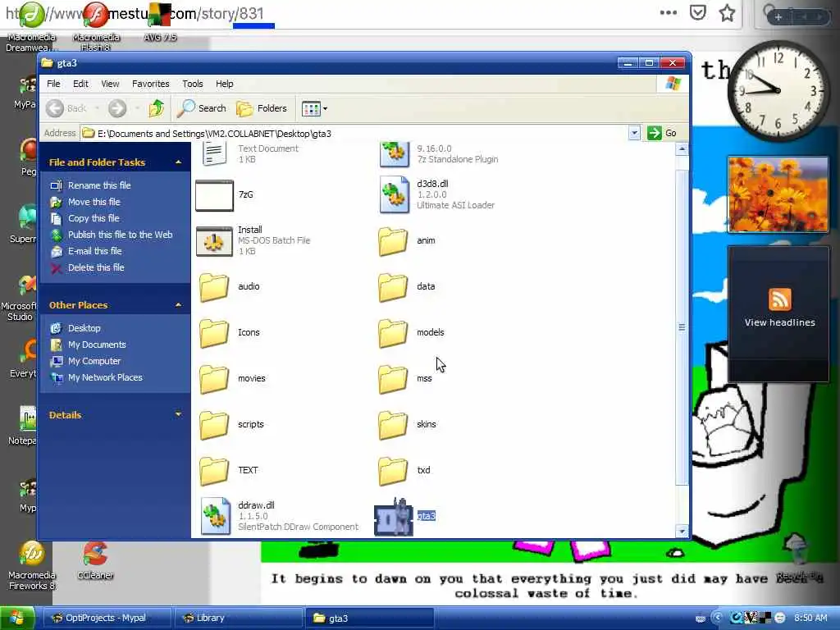The image size is (840, 630).
Task: Click the Macromedia Flash 8 desktop icon
Action: click(95, 15)
